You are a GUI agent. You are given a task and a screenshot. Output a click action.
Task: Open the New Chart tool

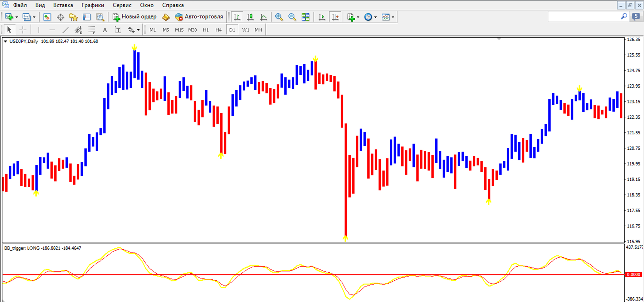tap(9, 17)
